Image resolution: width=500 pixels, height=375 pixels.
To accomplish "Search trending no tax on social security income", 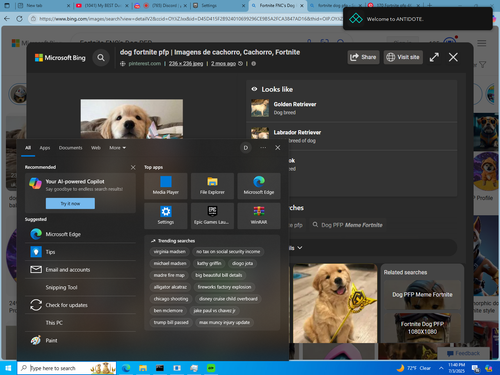I will pos(228,252).
